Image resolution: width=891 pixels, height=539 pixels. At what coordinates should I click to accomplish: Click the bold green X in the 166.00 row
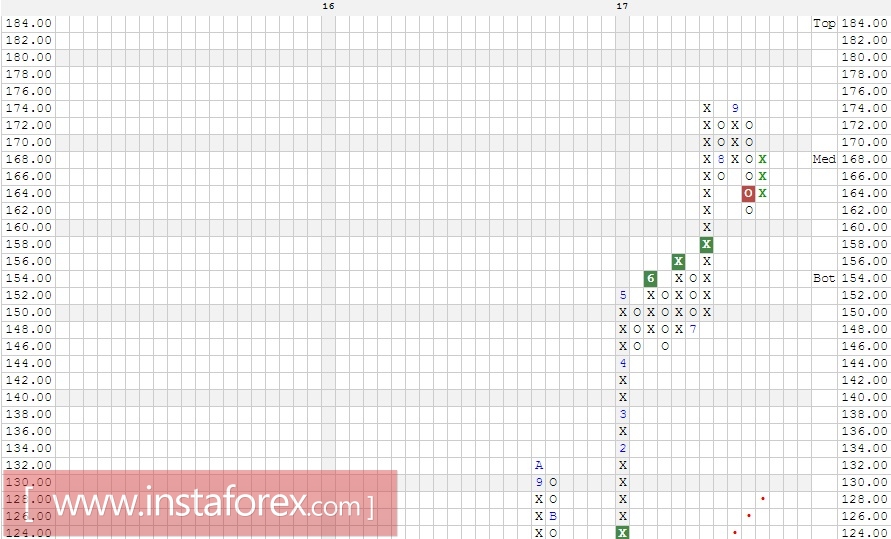coord(763,176)
